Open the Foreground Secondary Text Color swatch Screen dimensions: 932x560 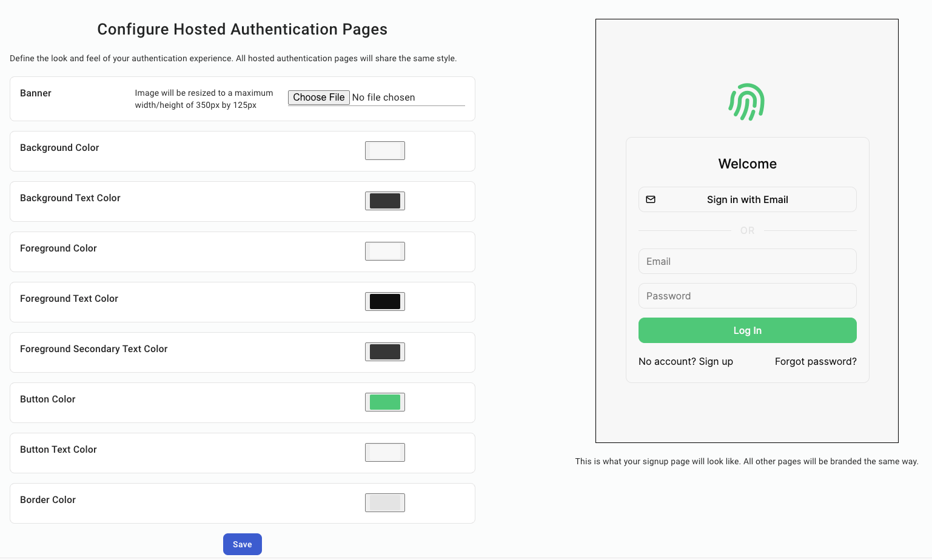coord(385,352)
